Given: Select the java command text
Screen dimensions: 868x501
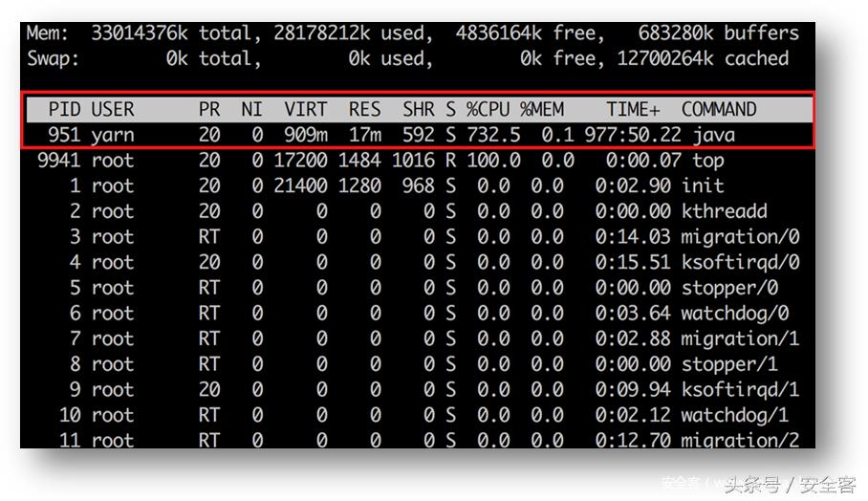Looking at the screenshot, I should [714, 135].
